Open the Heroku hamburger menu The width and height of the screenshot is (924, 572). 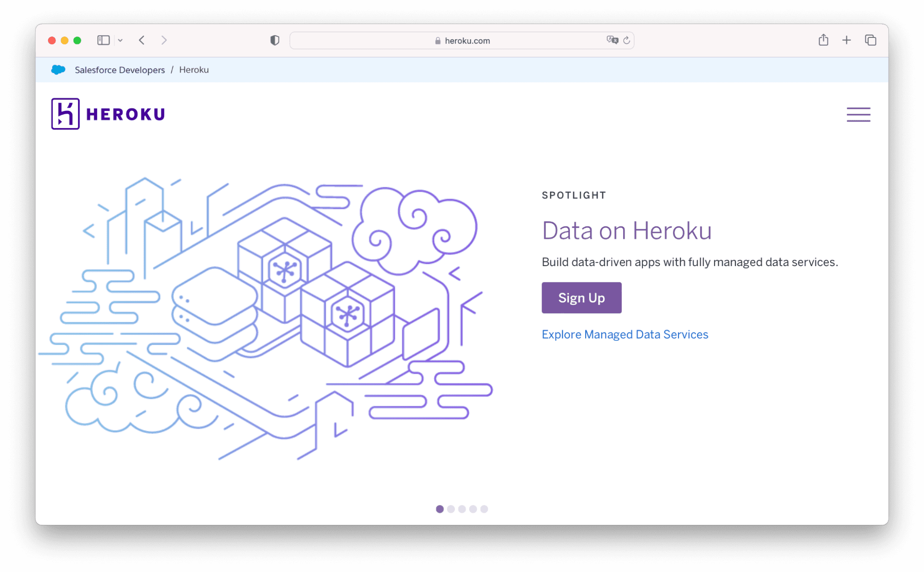(858, 114)
